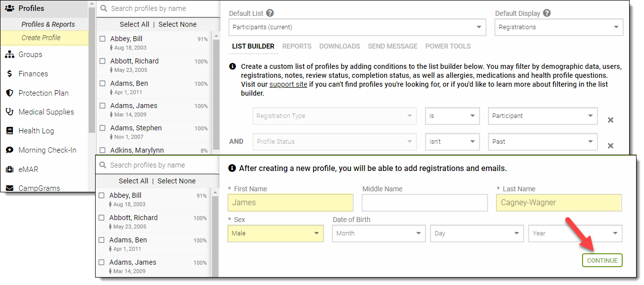644x285 pixels.
Task: Click the Middle Name input field
Action: 425,203
